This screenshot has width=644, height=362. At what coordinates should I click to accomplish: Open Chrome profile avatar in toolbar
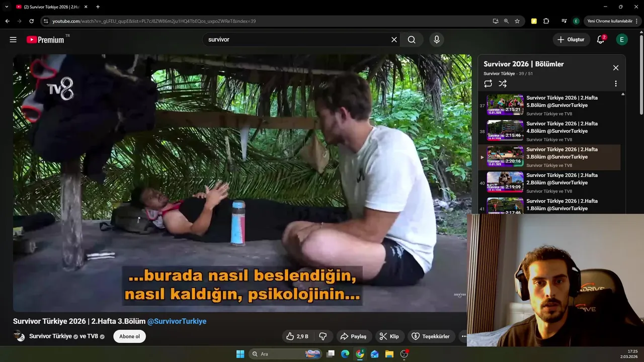click(x=576, y=21)
